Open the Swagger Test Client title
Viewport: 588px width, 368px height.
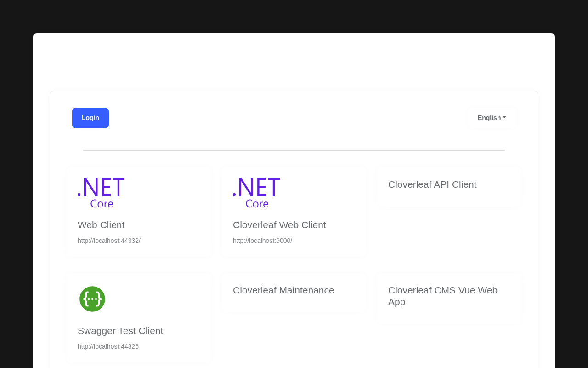[120, 331]
